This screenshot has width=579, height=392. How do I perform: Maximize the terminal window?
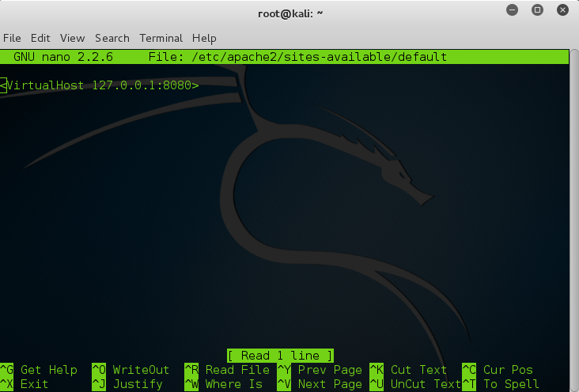pyautogui.click(x=537, y=9)
